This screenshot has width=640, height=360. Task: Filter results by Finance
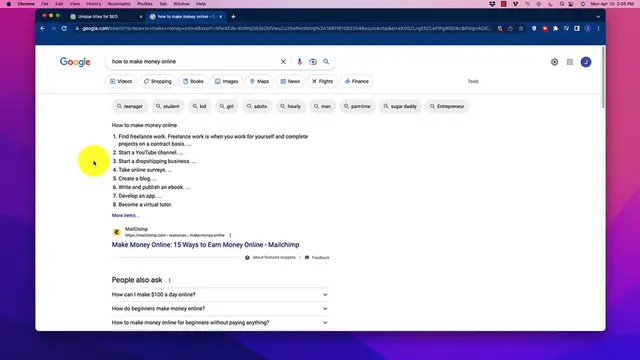click(357, 81)
